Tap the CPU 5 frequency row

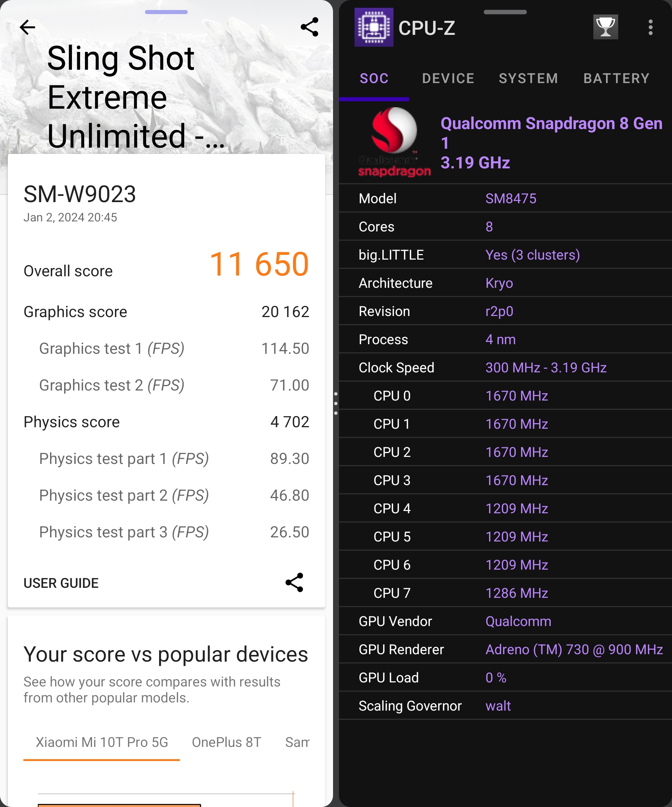tap(505, 537)
